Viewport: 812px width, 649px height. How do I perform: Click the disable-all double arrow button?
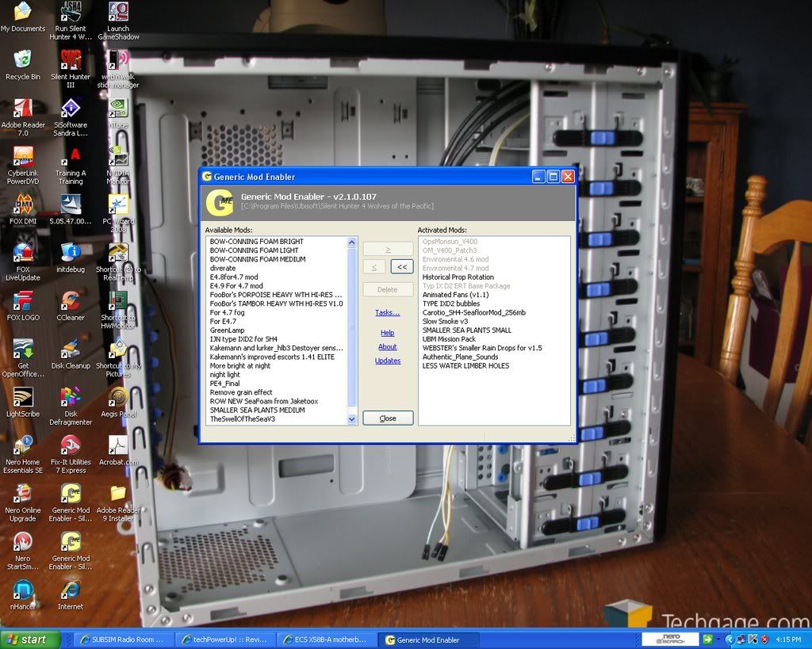[x=402, y=266]
